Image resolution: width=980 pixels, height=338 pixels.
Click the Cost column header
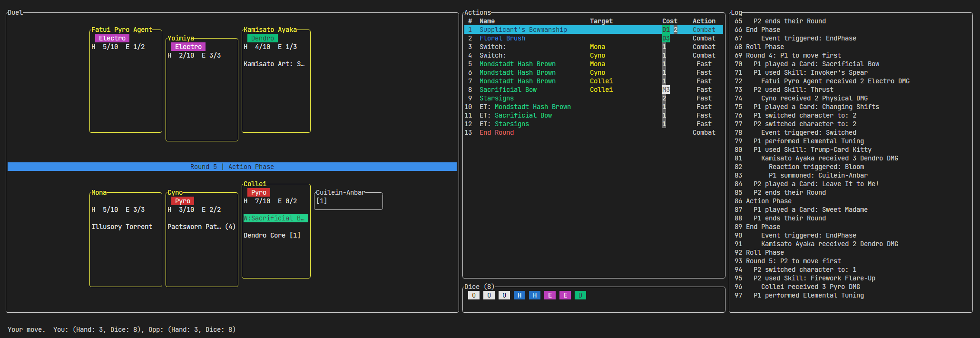point(670,21)
